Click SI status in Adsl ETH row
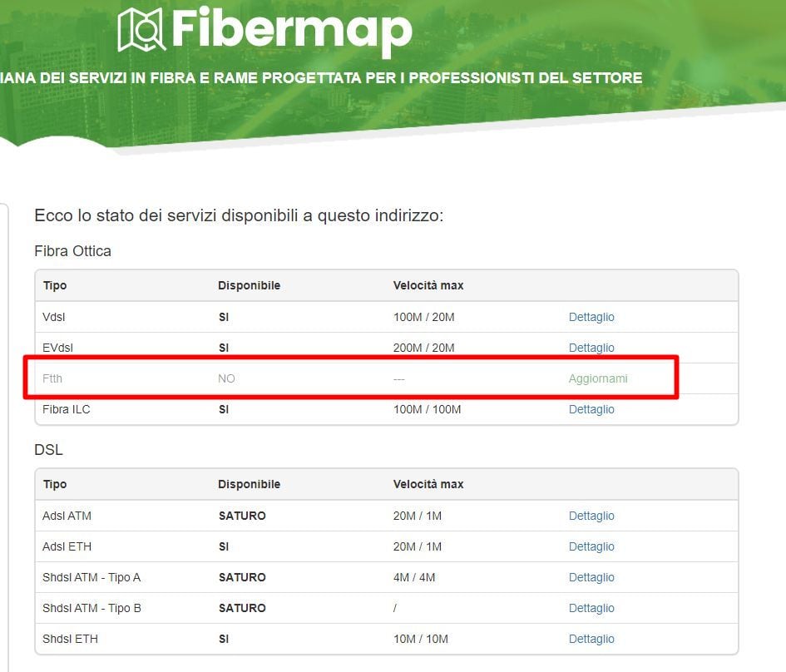This screenshot has width=786, height=672. pos(224,546)
